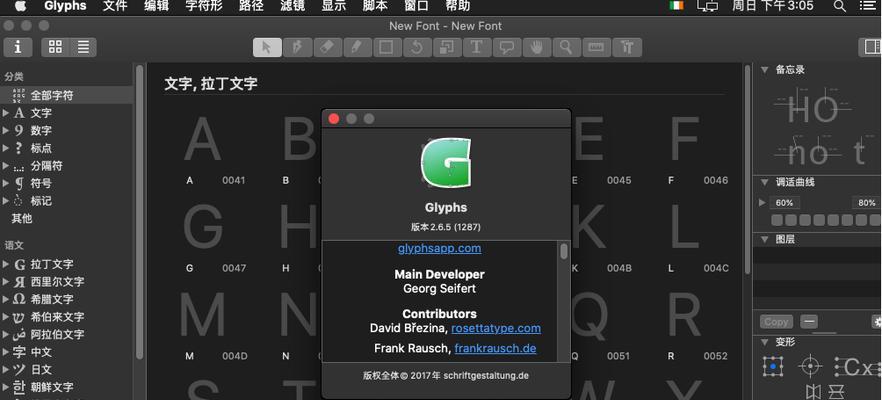Viewport: 882px width, 400px height.
Task: Click the Glyphs app logo in dialog
Action: point(446,163)
